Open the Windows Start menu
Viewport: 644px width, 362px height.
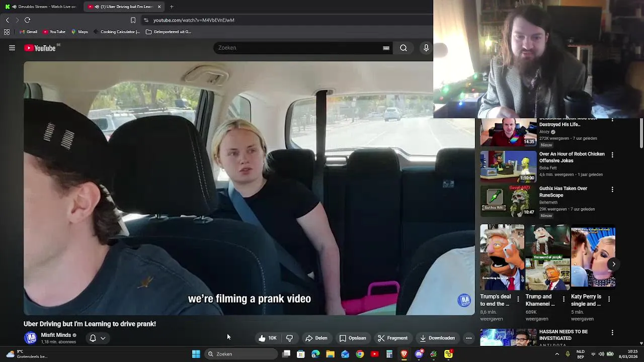tap(196, 354)
